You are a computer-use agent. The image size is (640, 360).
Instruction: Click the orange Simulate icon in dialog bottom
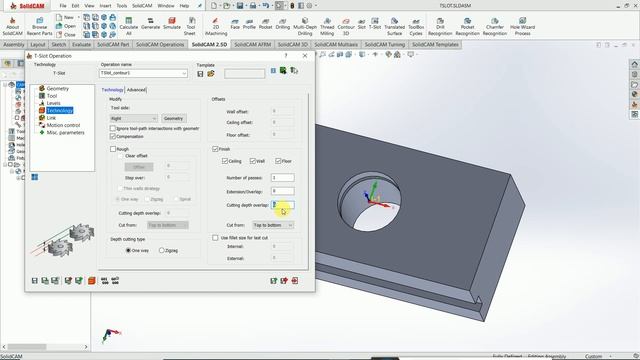coord(91,280)
